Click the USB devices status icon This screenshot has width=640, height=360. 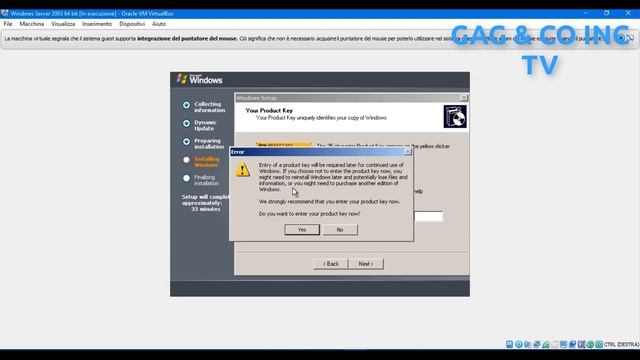pyautogui.click(x=546, y=344)
